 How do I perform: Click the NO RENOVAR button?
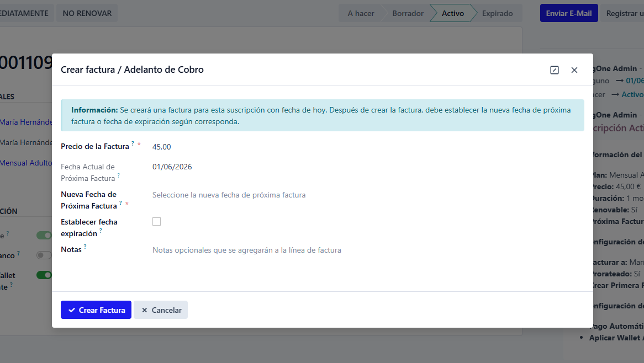point(87,13)
